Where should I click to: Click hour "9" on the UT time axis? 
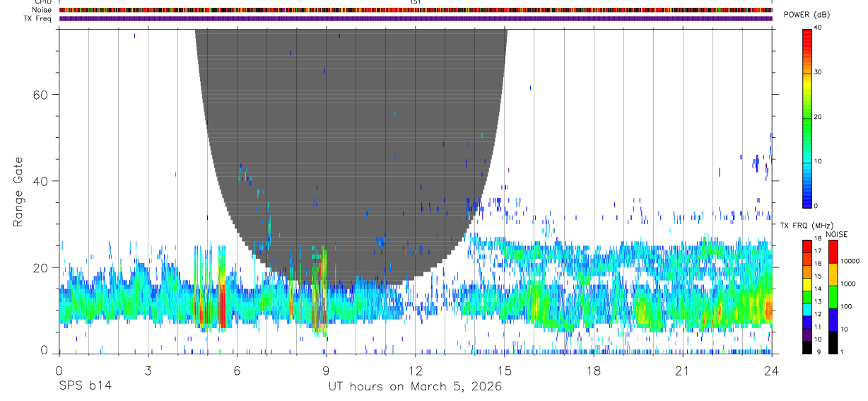tap(327, 371)
